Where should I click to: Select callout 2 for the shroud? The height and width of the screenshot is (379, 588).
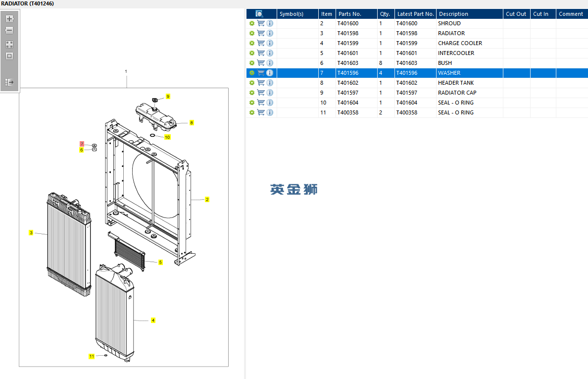207,200
